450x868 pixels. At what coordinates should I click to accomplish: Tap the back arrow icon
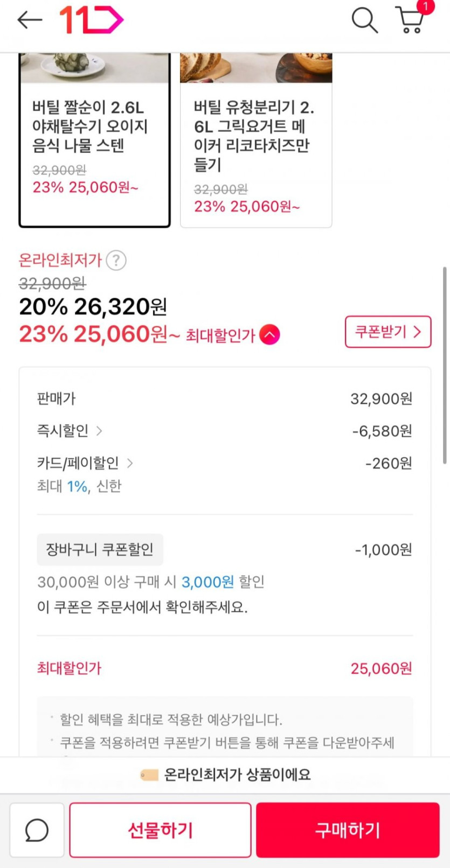pos(30,20)
